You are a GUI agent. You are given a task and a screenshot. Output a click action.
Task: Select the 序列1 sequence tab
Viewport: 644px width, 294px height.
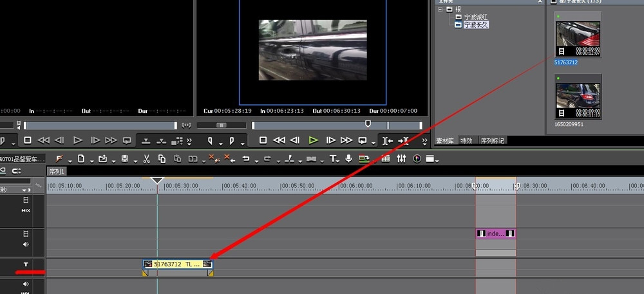[x=57, y=171]
